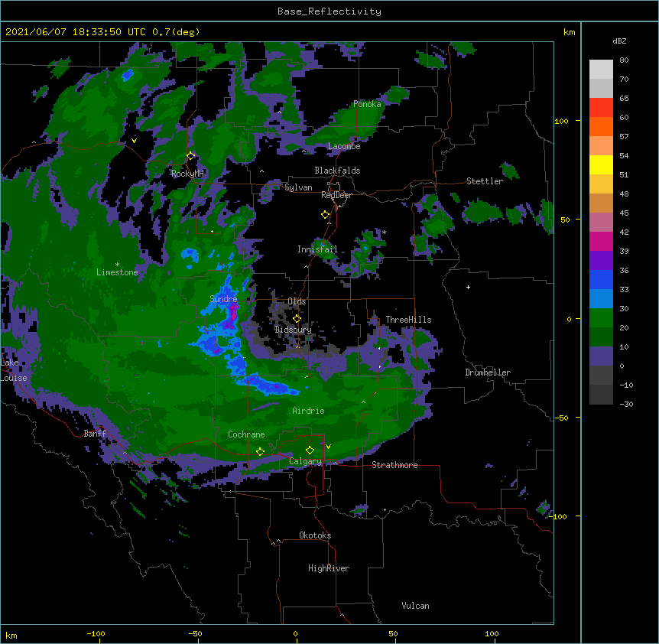Screen dimensions: 659x644
Task: Select the yellow diamond marker beside Olds
Action: pos(297,319)
